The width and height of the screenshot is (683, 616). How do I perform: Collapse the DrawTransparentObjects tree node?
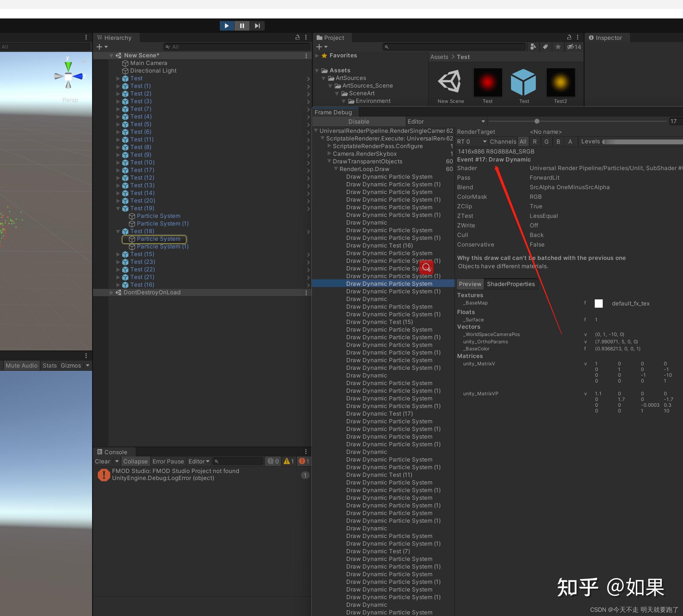tap(329, 161)
